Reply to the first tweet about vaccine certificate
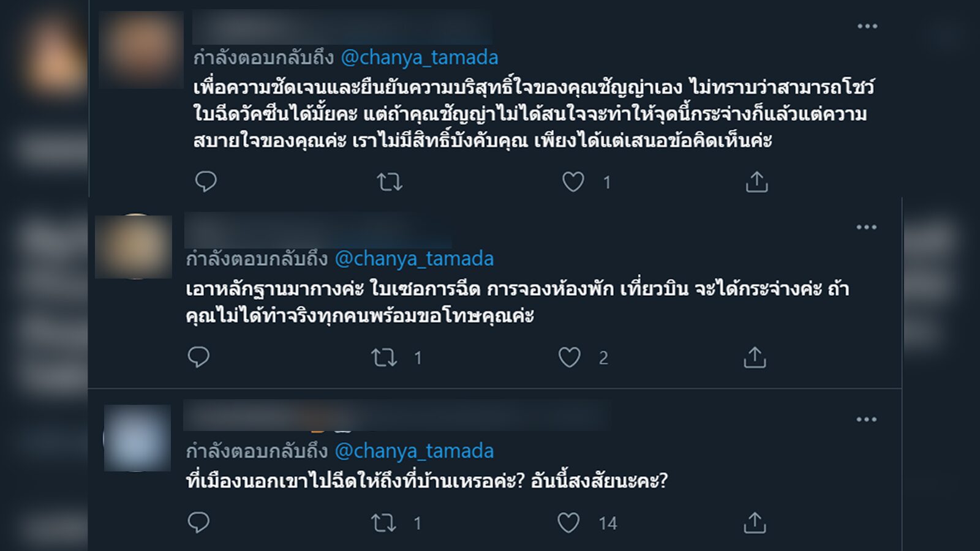 [x=206, y=182]
